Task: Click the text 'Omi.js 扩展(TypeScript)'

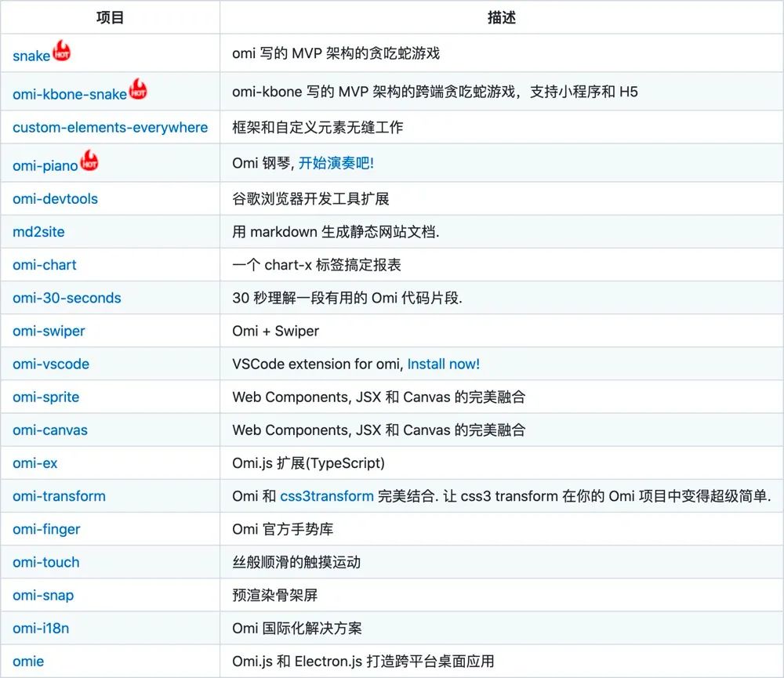Action: click(308, 463)
